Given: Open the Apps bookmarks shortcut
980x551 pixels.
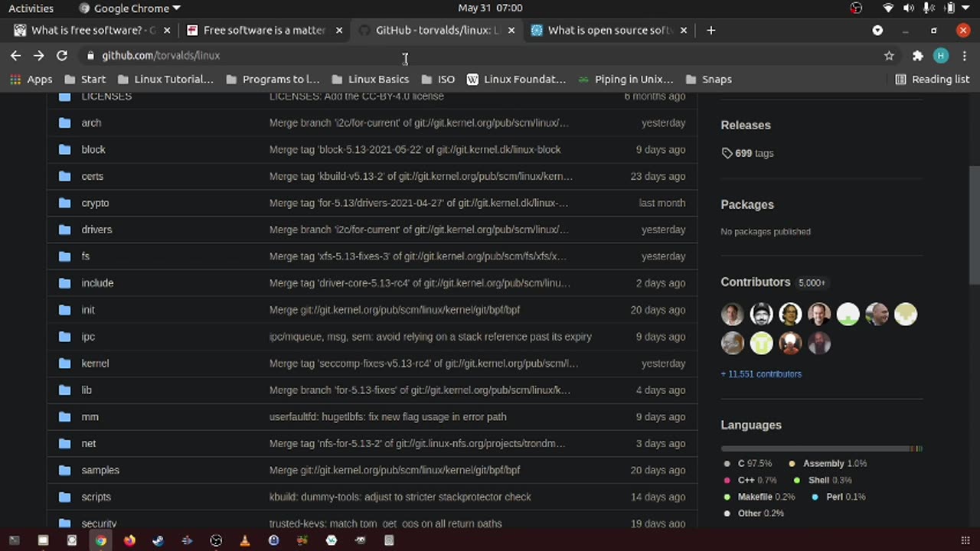Looking at the screenshot, I should (x=31, y=79).
